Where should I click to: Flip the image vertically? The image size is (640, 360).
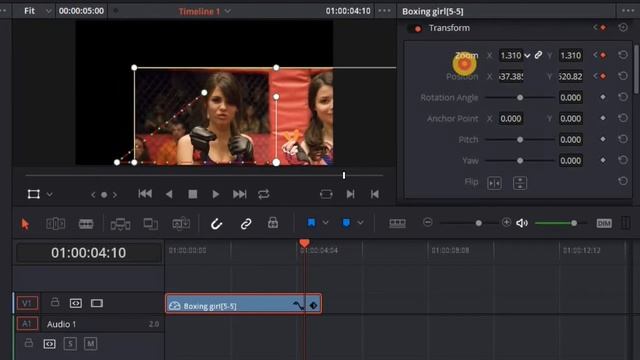click(520, 183)
